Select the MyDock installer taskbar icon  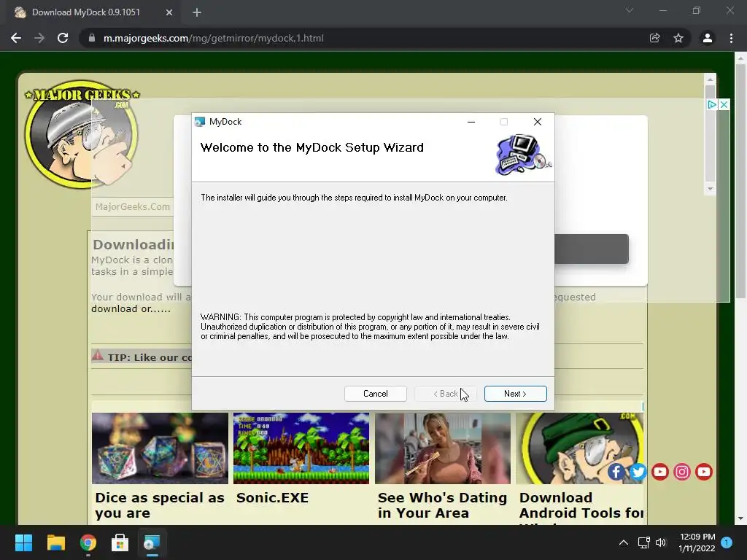point(152,542)
